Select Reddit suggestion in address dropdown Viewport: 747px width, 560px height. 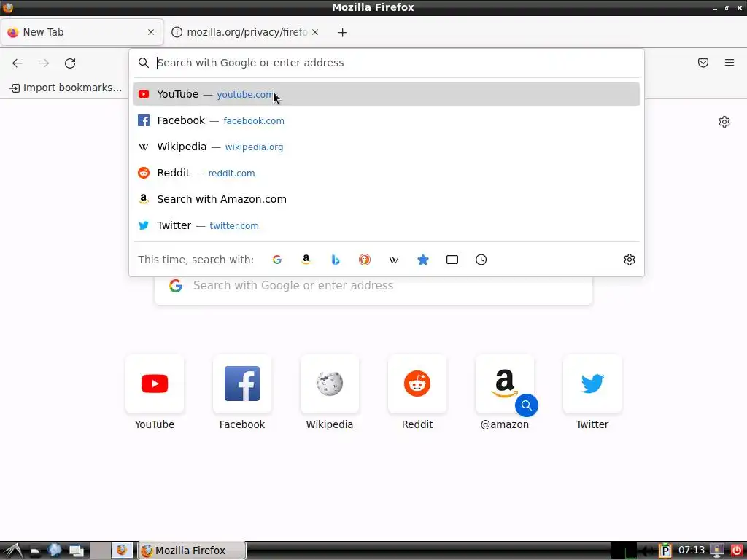[387, 173]
